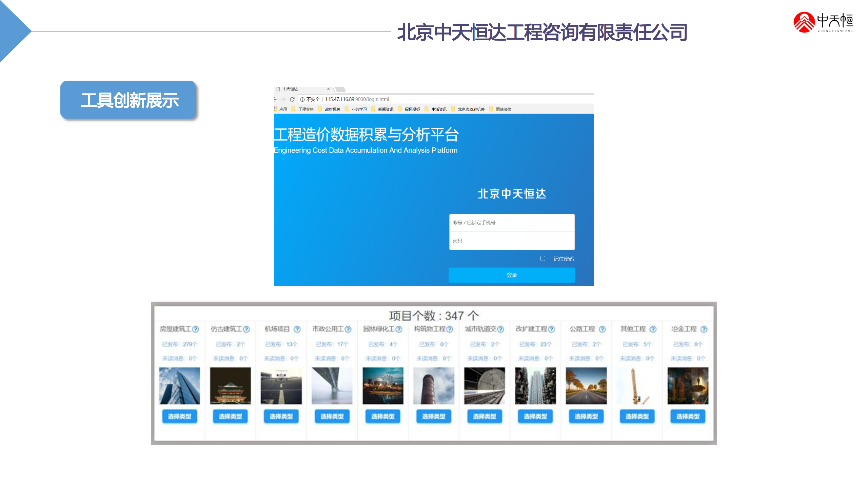Open the crane thumbnail for 其他工程
Screen dimensions: 868x488
637,386
